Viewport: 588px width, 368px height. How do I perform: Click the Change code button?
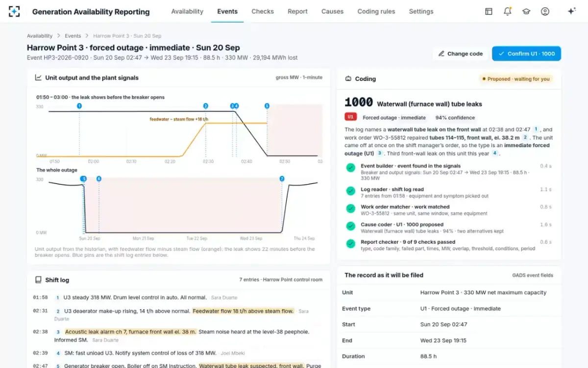tap(461, 53)
